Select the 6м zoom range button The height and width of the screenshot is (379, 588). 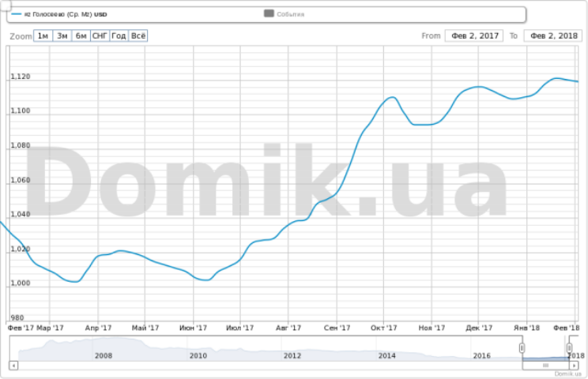coord(81,36)
